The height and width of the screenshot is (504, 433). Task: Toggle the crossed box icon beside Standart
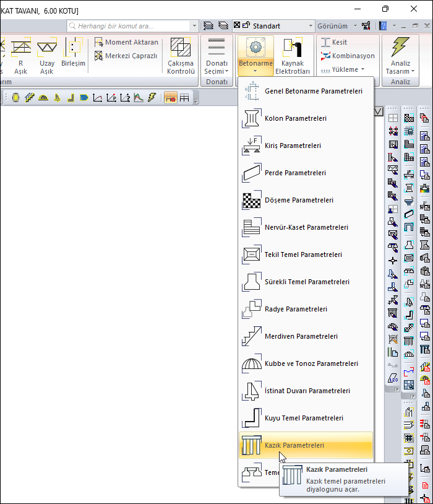coord(237,25)
